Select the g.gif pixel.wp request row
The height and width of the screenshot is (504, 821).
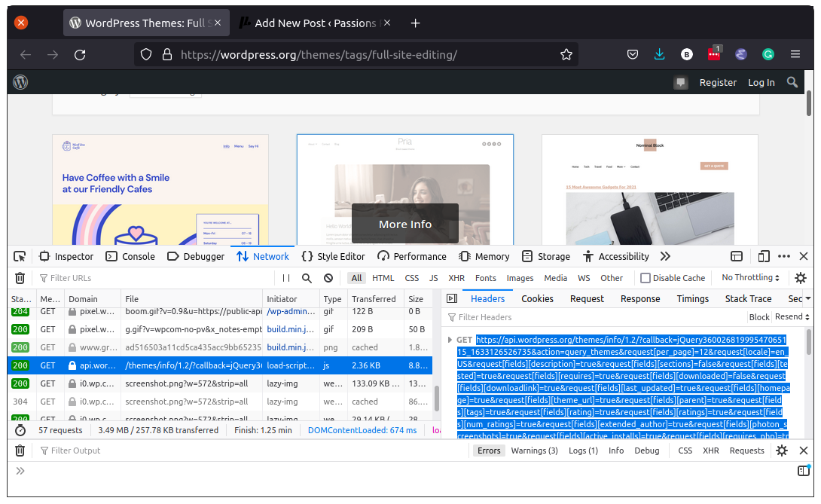pyautogui.click(x=220, y=329)
